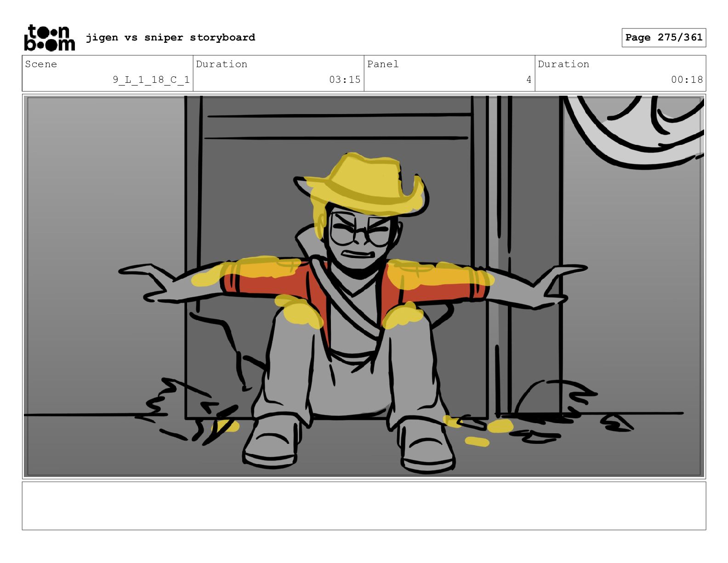728x563 pixels.
Task: Select the title 'jigen vs sniper storyboard'
Action: [171, 37]
